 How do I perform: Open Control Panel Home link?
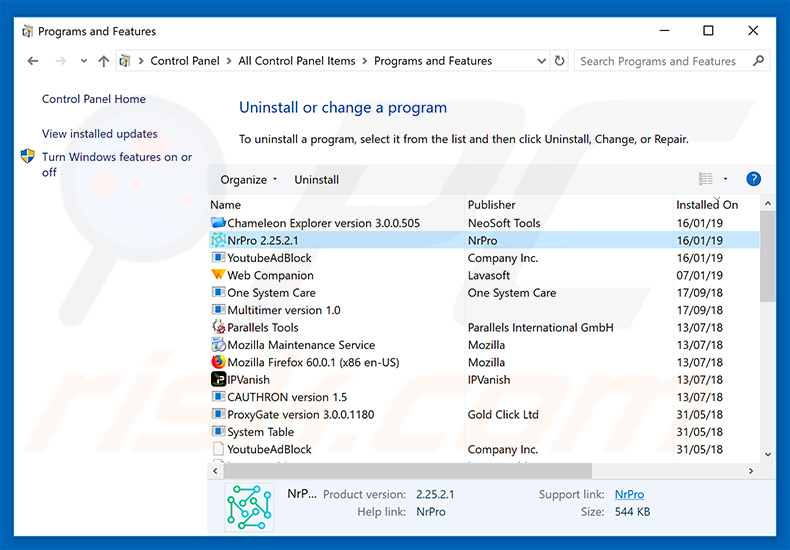94,99
